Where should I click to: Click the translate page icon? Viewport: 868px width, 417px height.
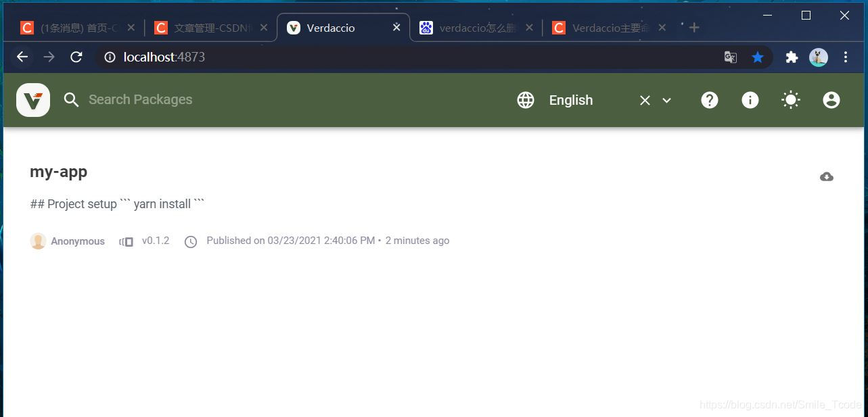tap(731, 57)
